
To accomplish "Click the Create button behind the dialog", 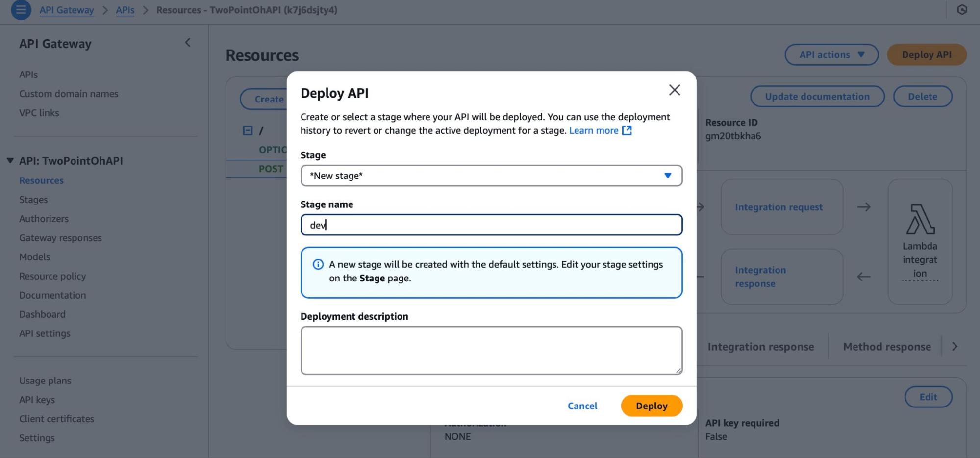I will click(265, 99).
